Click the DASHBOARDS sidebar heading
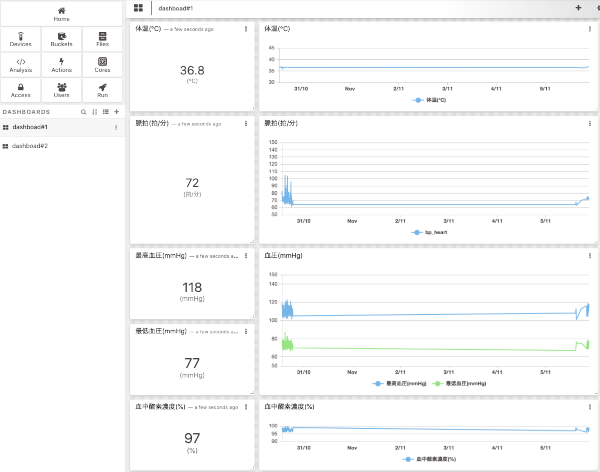 tap(26, 112)
